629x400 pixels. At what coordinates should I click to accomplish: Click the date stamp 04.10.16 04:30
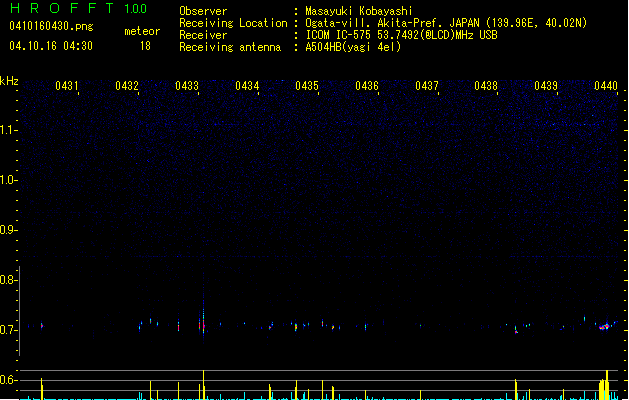(x=51, y=46)
